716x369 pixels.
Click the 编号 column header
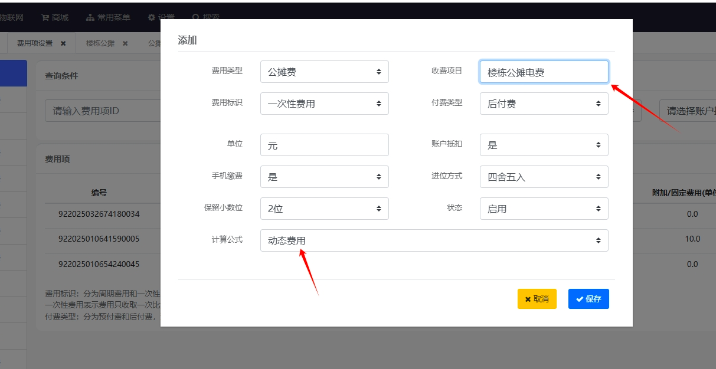[x=99, y=192]
